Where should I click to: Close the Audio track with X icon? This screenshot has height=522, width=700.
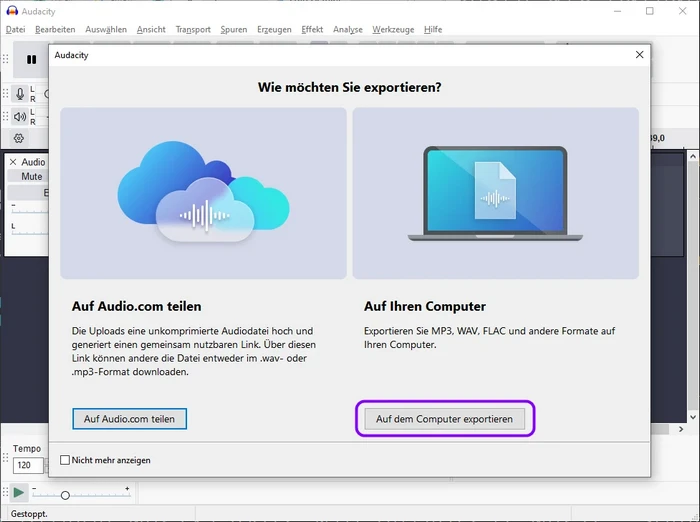(13, 162)
